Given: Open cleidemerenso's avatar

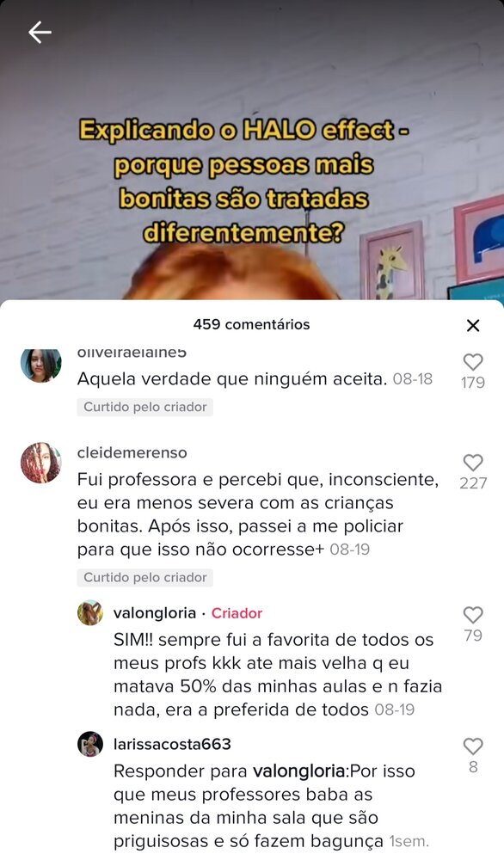Looking at the screenshot, I should [41, 463].
